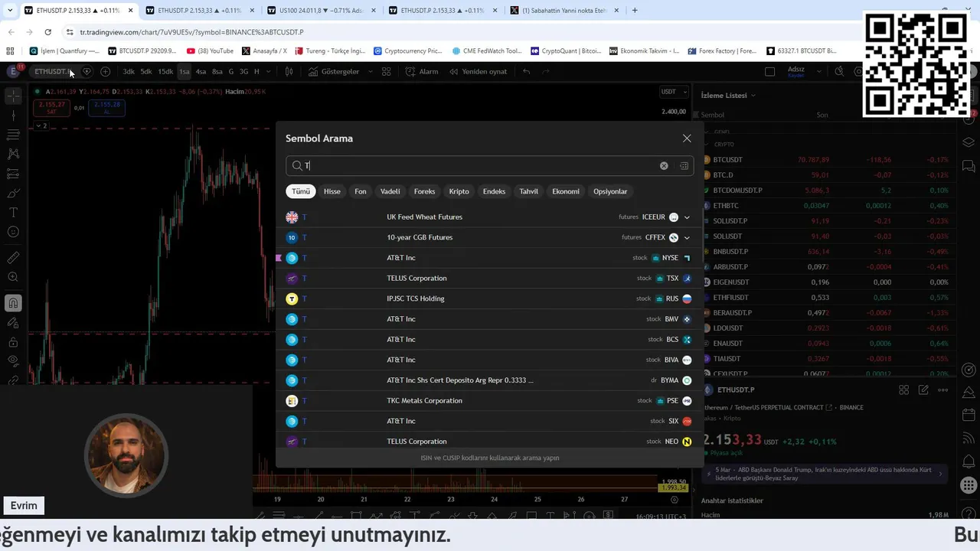Open the symbol search keyboard icon
The width and height of the screenshot is (980, 551).
(x=684, y=166)
